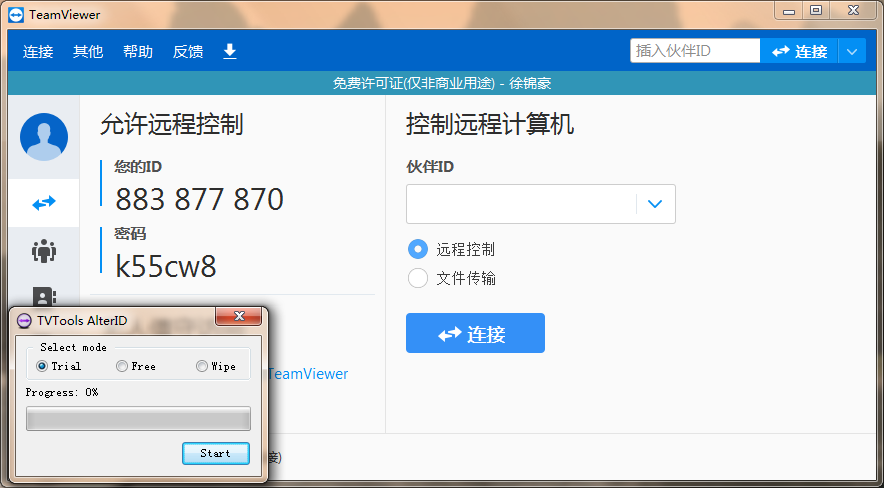Open the 反馈 menu
This screenshot has height=488, width=884.
(188, 51)
